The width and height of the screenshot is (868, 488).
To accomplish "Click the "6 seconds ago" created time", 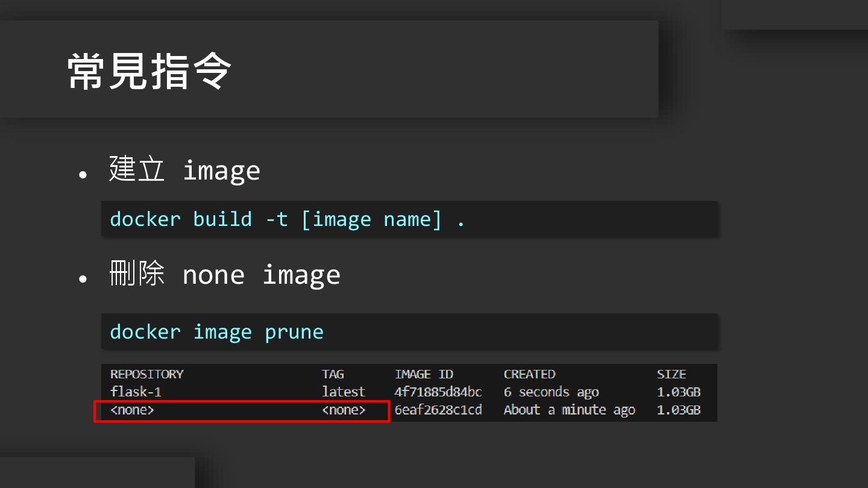I will coord(551,392).
